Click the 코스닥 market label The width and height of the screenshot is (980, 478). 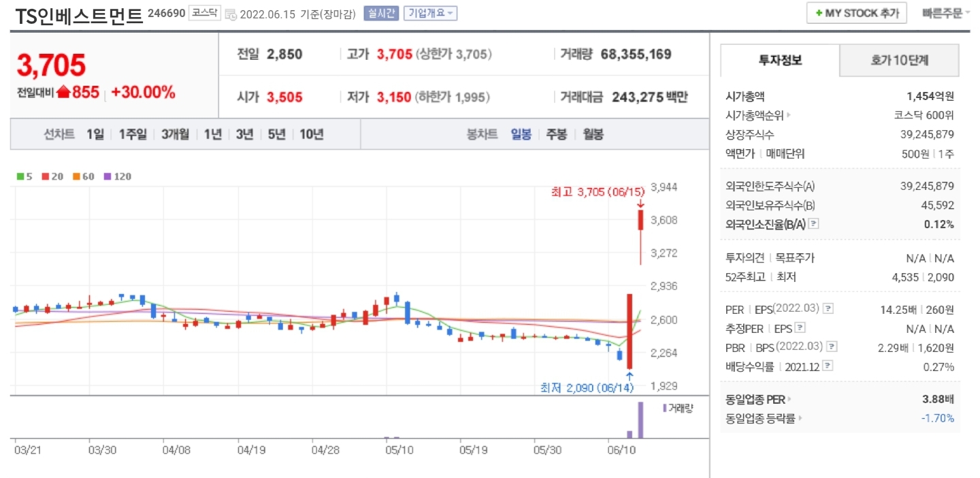(204, 13)
